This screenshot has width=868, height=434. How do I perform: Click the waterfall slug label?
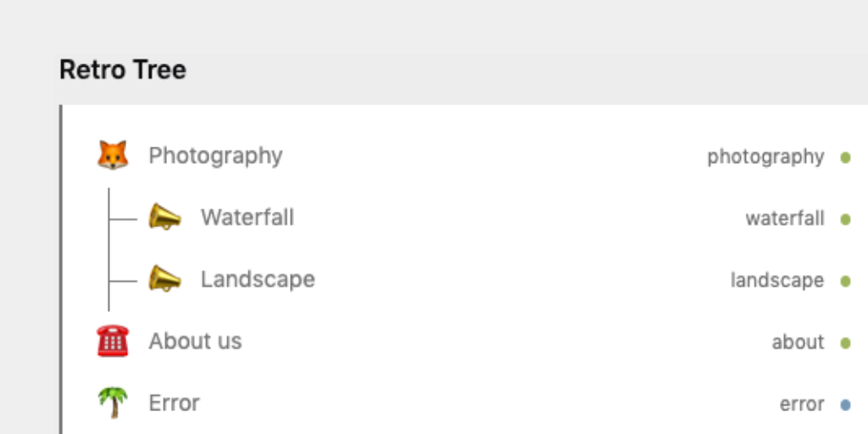(784, 219)
